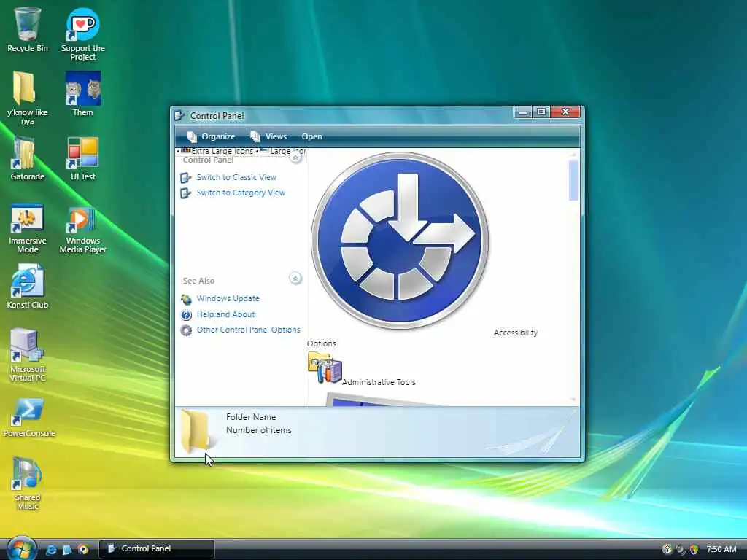Select the Them desktop shortcut

(83, 94)
